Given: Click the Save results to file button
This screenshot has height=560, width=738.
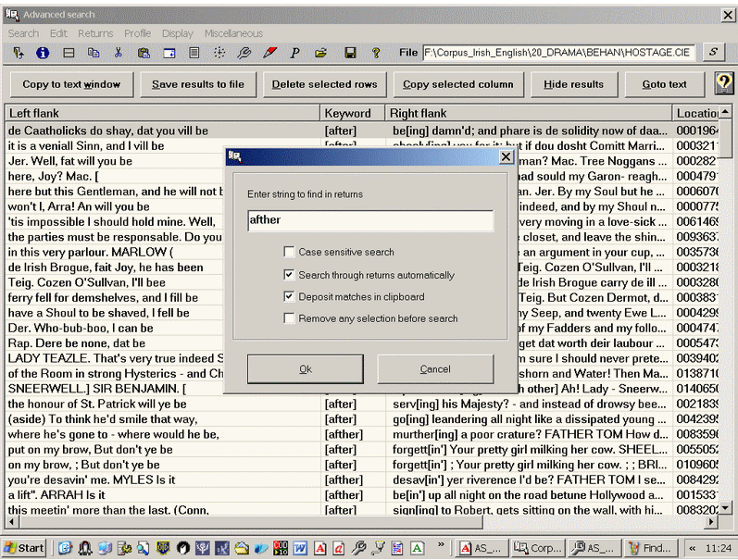Looking at the screenshot, I should click(198, 84).
